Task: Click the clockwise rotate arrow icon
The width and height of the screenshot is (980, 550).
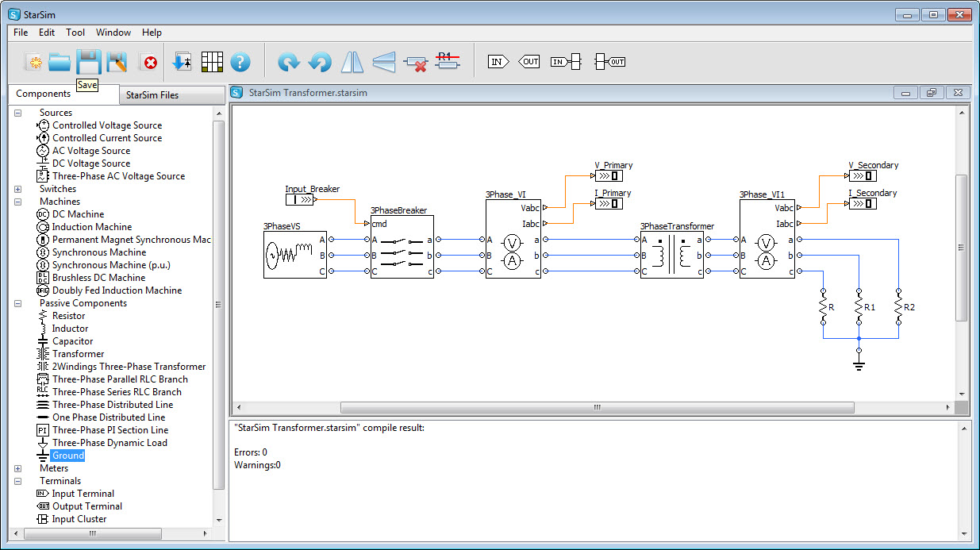Action: 288,62
